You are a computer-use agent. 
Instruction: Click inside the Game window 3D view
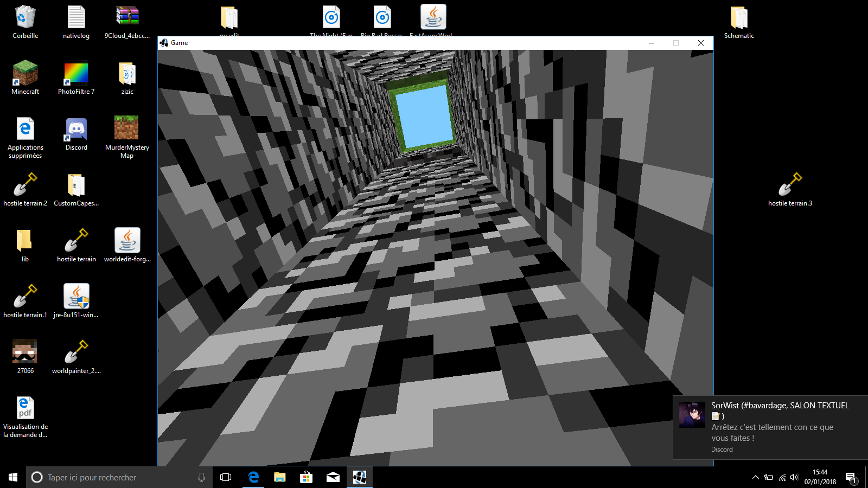point(436,258)
